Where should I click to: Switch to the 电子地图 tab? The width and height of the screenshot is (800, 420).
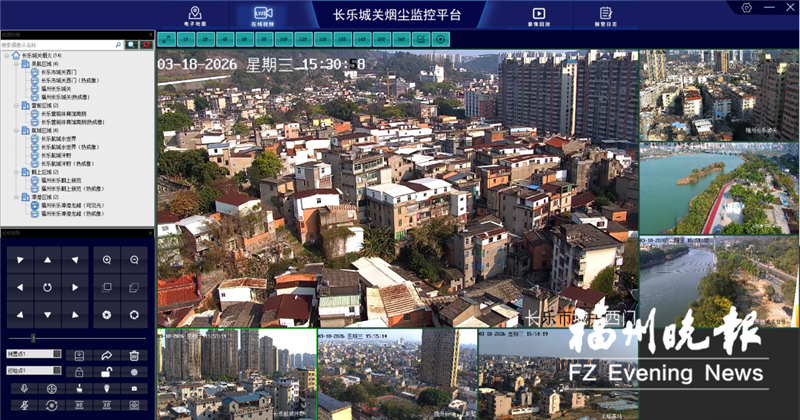pyautogui.click(x=195, y=14)
